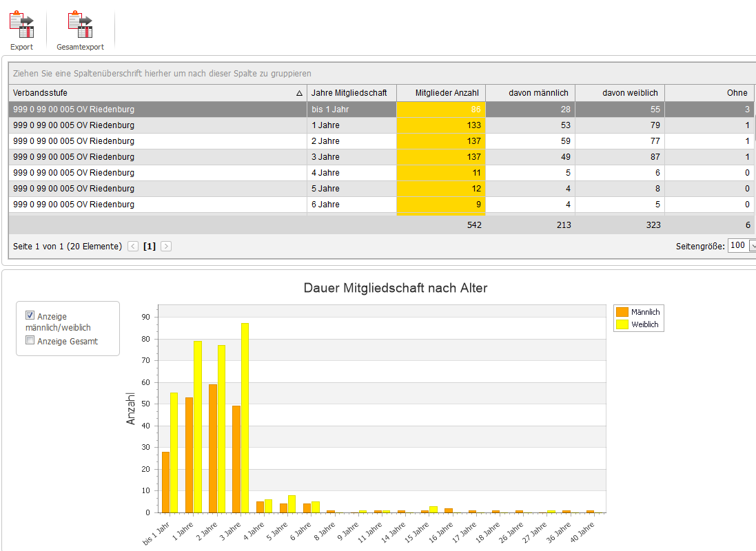Sort by Ohne column header
The width and height of the screenshot is (756, 551).
click(x=710, y=93)
